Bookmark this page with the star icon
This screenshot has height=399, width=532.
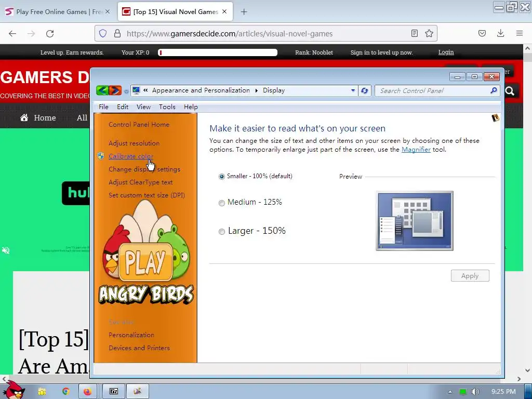[429, 33]
